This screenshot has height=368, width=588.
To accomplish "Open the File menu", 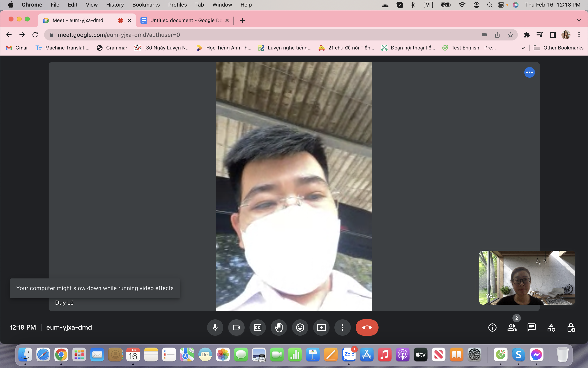I will pos(55,5).
